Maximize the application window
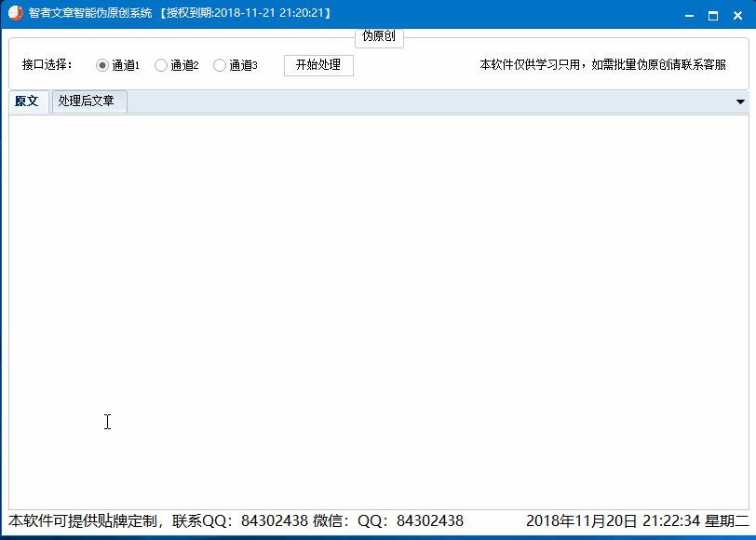This screenshot has width=756, height=540. (713, 16)
